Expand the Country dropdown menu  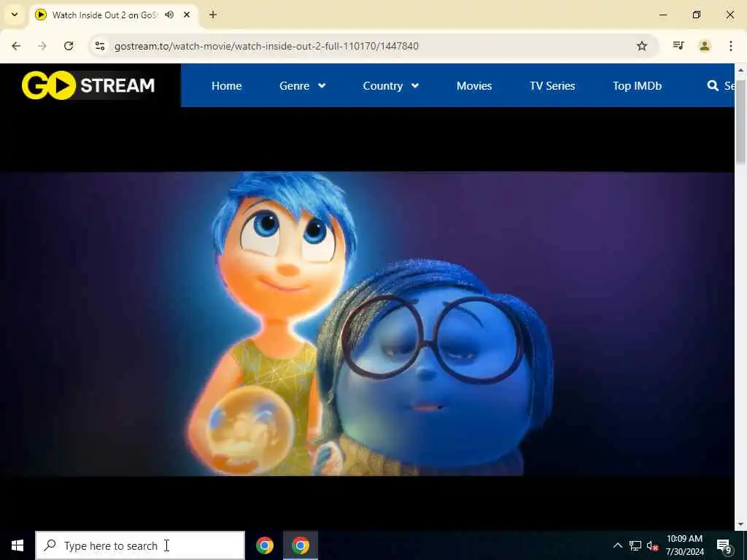pos(391,86)
